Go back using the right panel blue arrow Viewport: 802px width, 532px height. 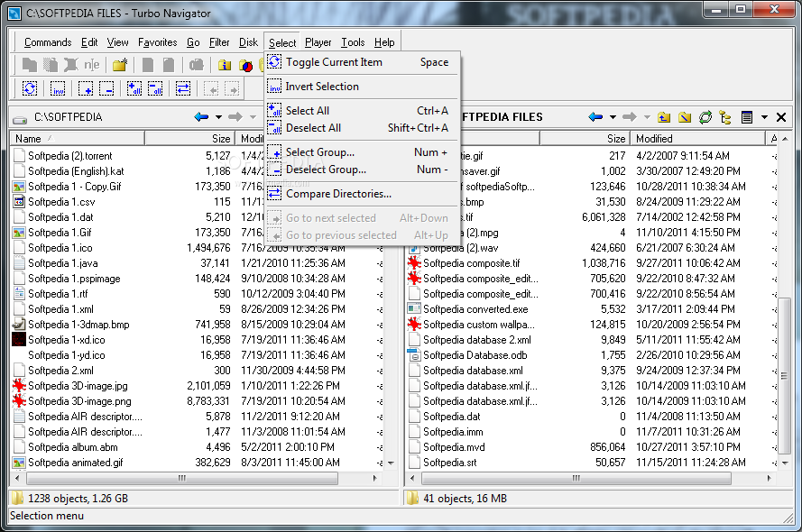595,117
